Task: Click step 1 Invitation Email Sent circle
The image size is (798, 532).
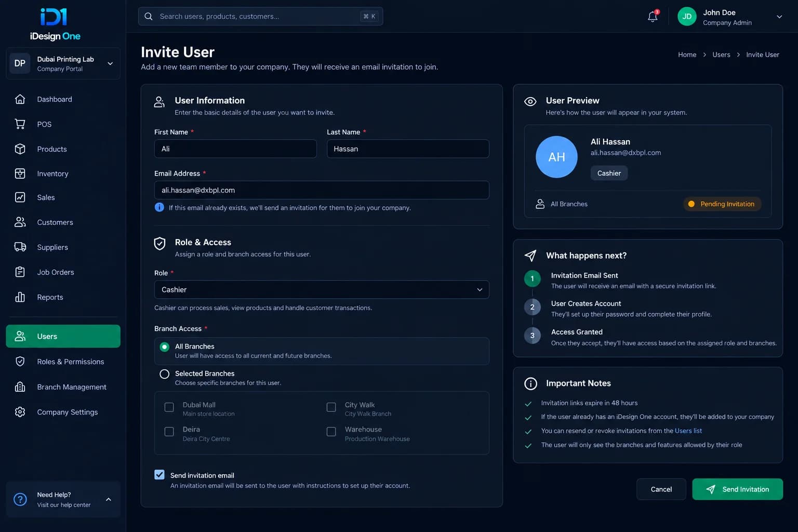Action: click(532, 279)
